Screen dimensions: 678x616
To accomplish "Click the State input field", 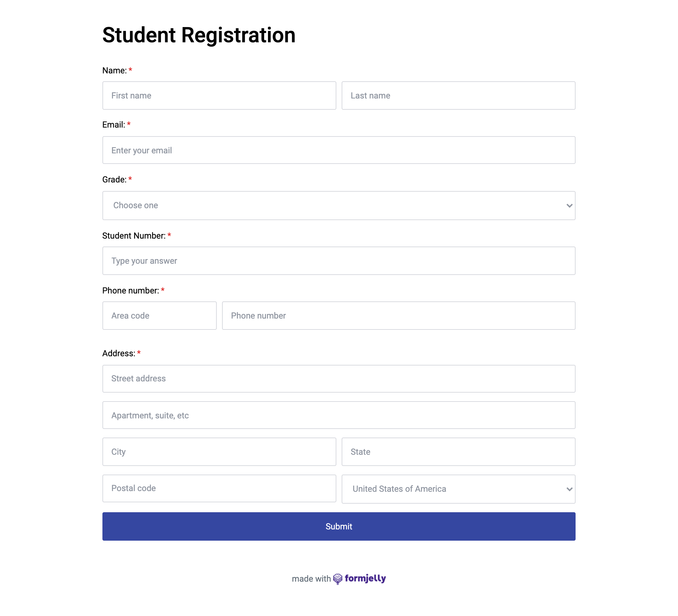I will [x=458, y=452].
